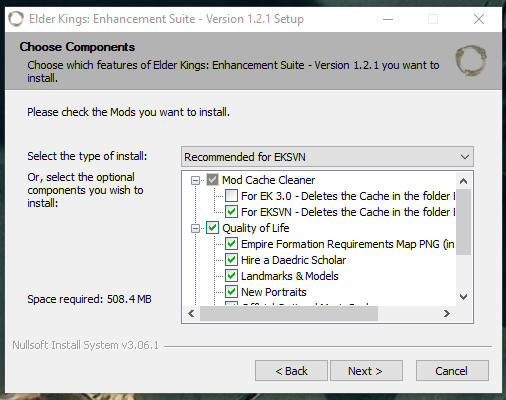The width and height of the screenshot is (506, 400).
Task: Click the horizontal scrollbar thumb
Action: (x=289, y=313)
